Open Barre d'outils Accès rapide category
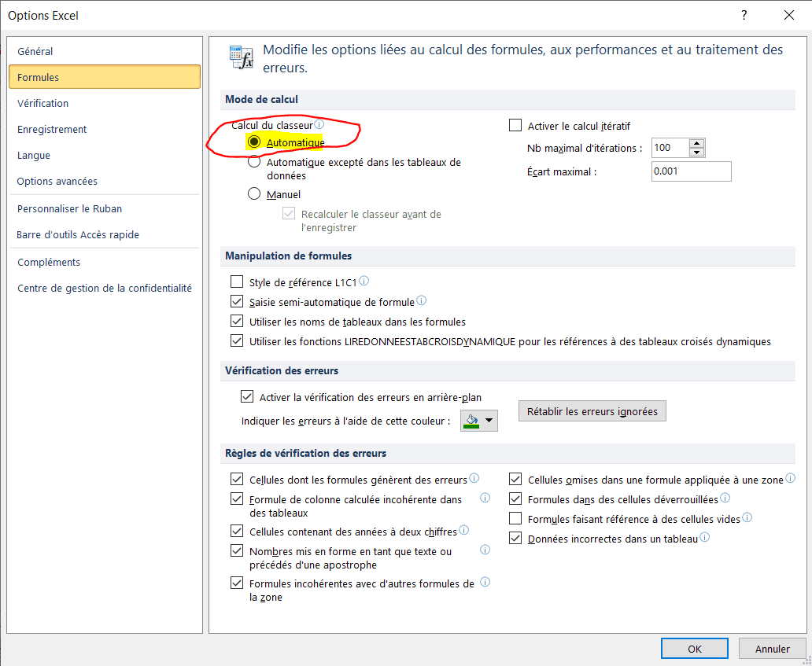Screen dimensions: 812x666 click(105, 234)
